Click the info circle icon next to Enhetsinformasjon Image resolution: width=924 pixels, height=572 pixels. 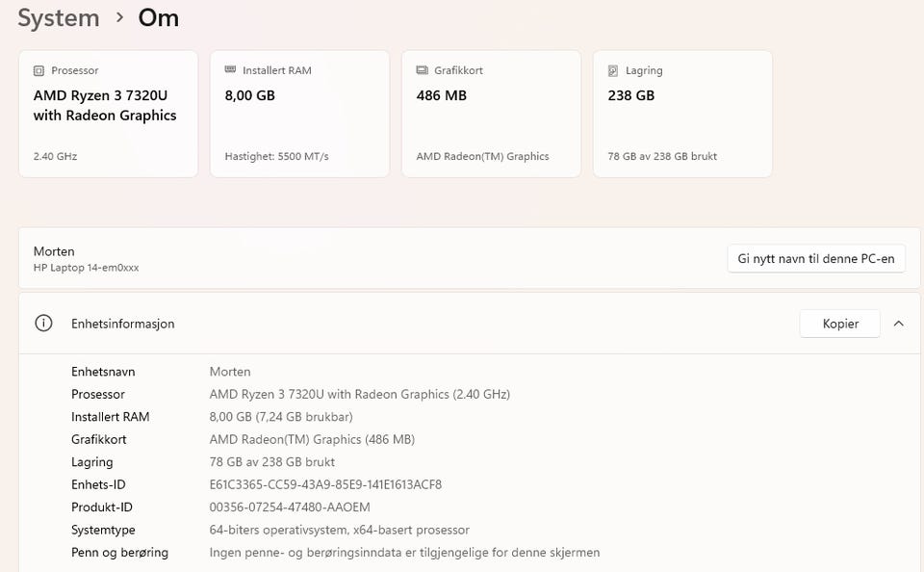(x=43, y=324)
